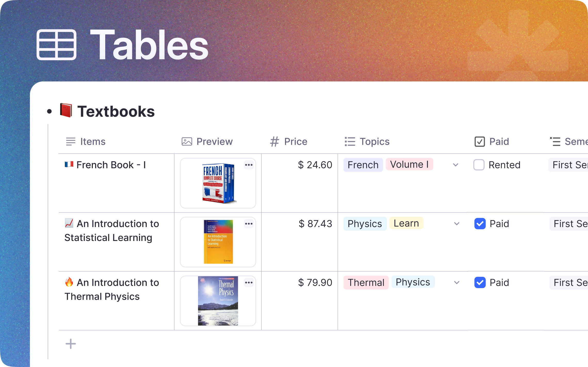Click the pink Volume I topic tag
Screen dimensions: 588x367
pos(409,164)
